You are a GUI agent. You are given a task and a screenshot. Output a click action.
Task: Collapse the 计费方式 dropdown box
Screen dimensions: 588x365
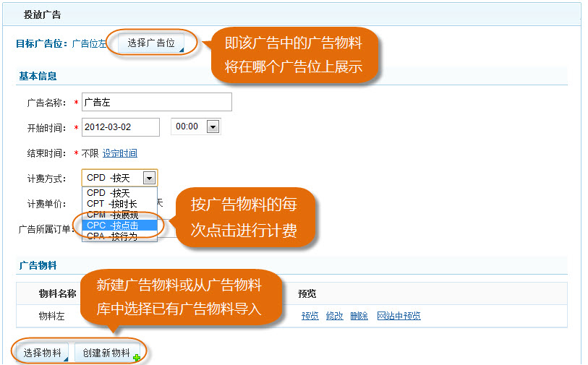pyautogui.click(x=149, y=178)
